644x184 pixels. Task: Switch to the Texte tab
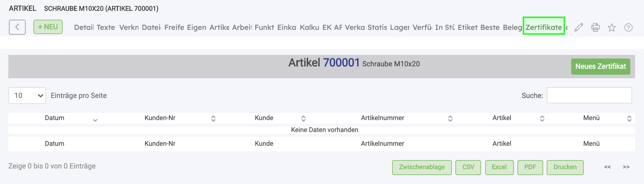[x=106, y=27]
